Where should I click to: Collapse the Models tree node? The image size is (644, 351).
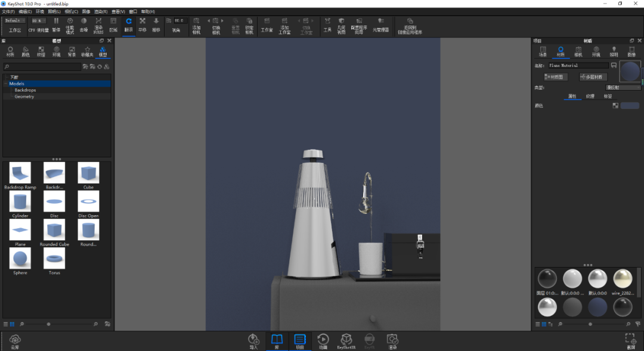tap(6, 83)
